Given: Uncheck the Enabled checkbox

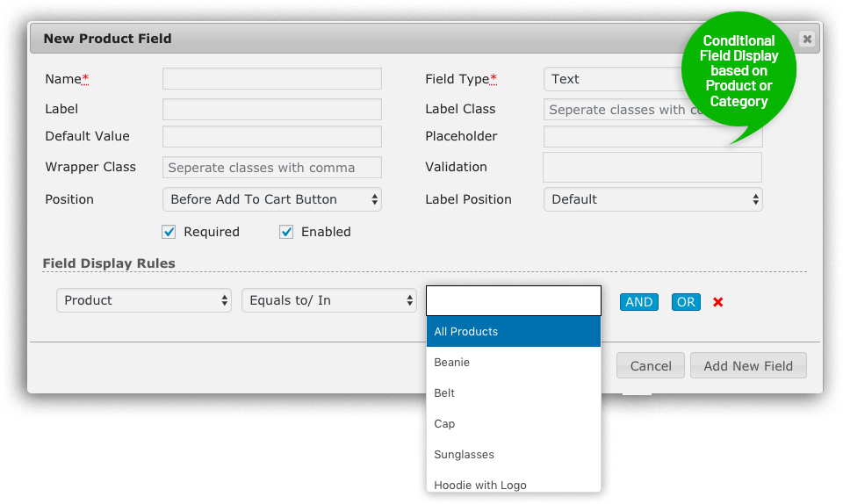Looking at the screenshot, I should tap(286, 232).
